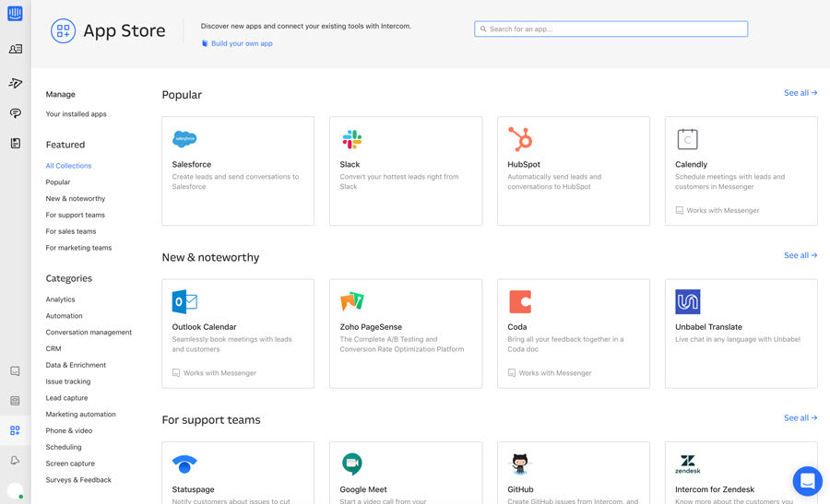Open the Coda app title
Image resolution: width=830 pixels, height=504 pixels.
(517, 327)
